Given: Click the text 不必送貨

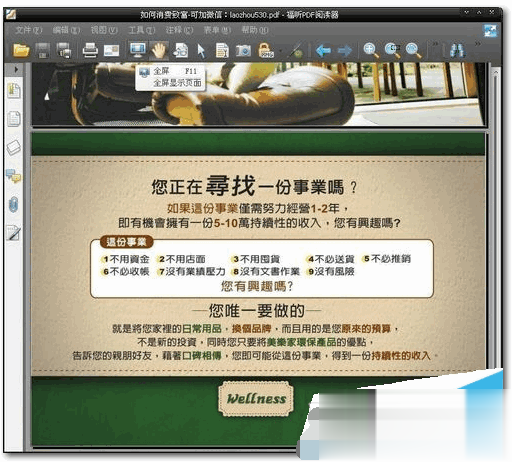Looking at the screenshot, I should tap(334, 259).
